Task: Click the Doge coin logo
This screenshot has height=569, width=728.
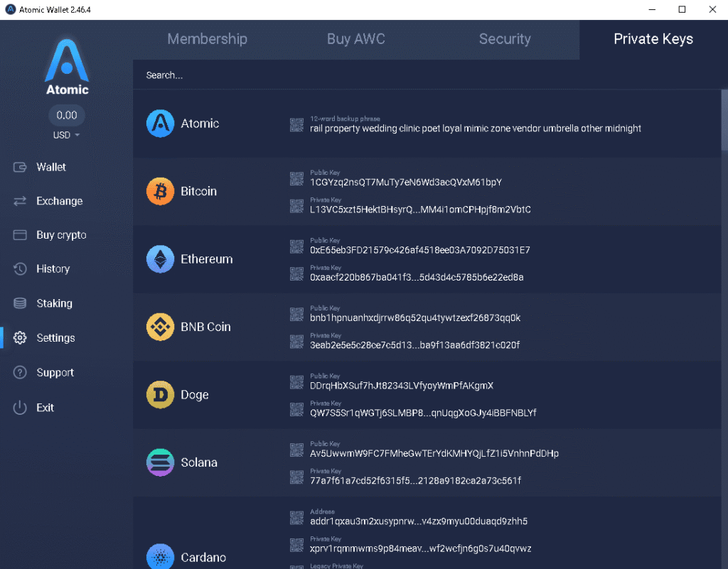Action: click(160, 395)
